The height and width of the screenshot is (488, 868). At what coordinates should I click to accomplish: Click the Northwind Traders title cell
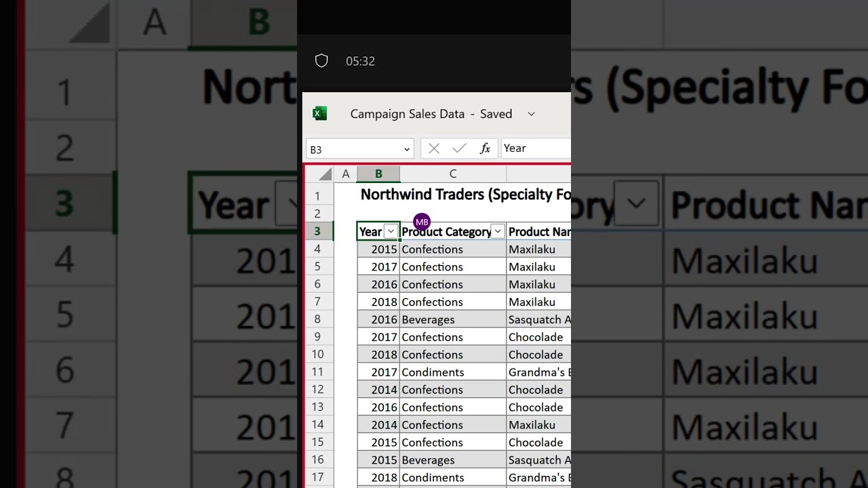pos(465,195)
